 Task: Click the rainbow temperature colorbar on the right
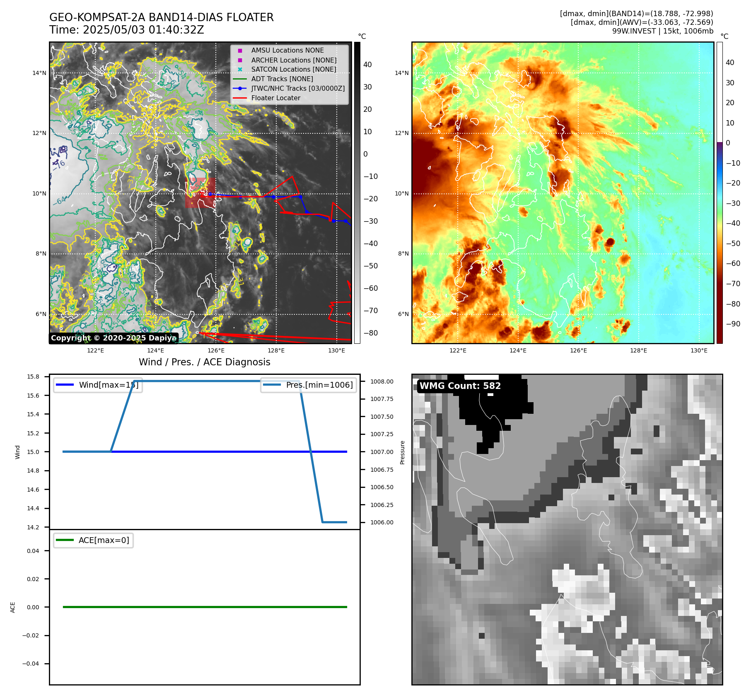pyautogui.click(x=720, y=193)
